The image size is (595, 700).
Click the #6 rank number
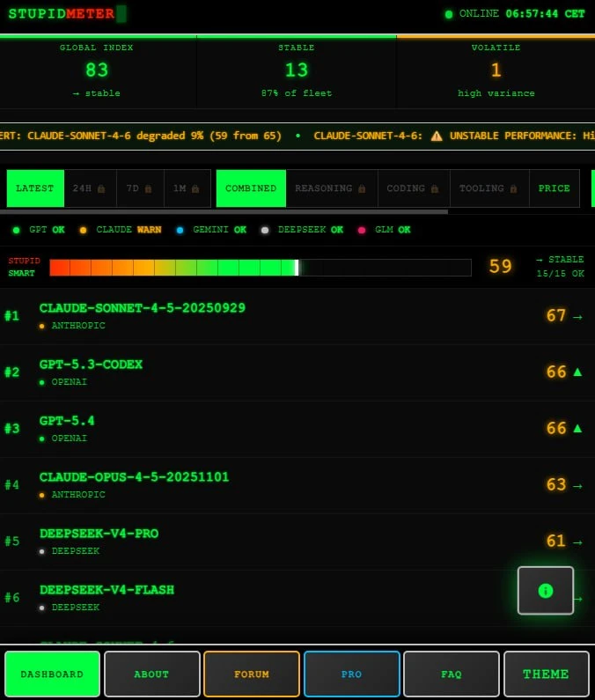pos(12,597)
